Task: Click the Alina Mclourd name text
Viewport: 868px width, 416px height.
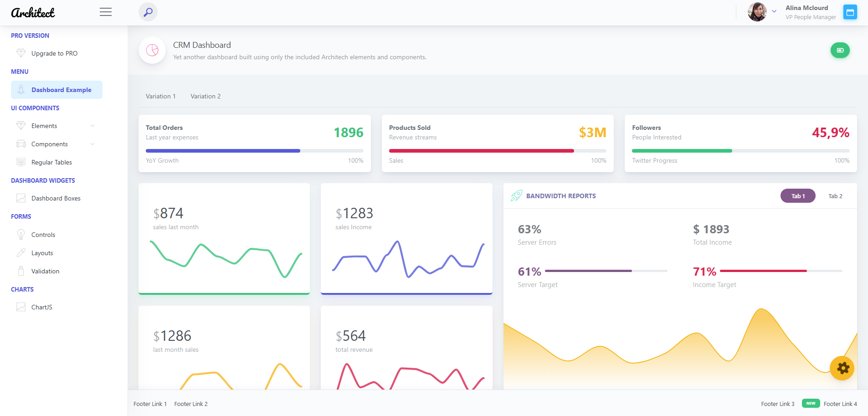Action: click(x=807, y=8)
